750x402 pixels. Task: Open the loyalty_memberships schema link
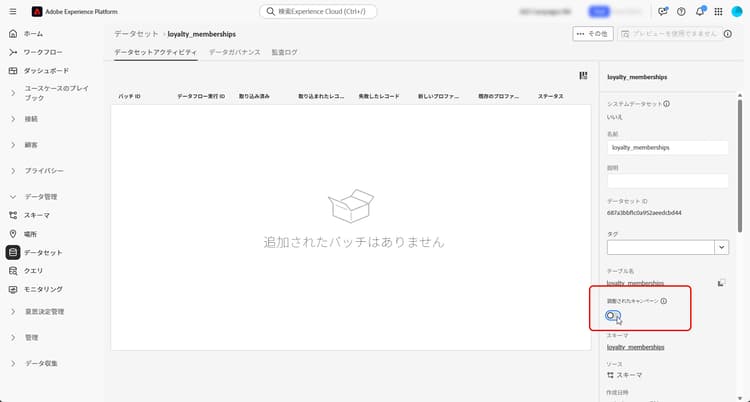[635, 347]
